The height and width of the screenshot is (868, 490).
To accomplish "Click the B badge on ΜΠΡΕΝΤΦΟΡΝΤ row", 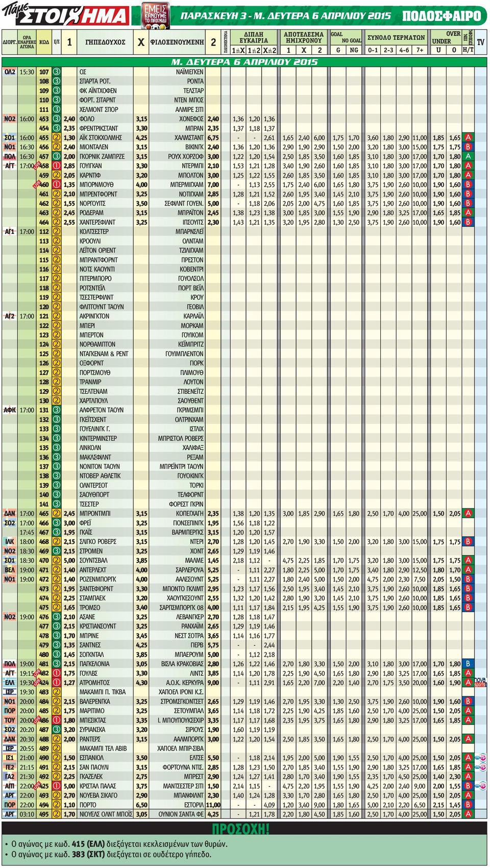I will 468,194.
